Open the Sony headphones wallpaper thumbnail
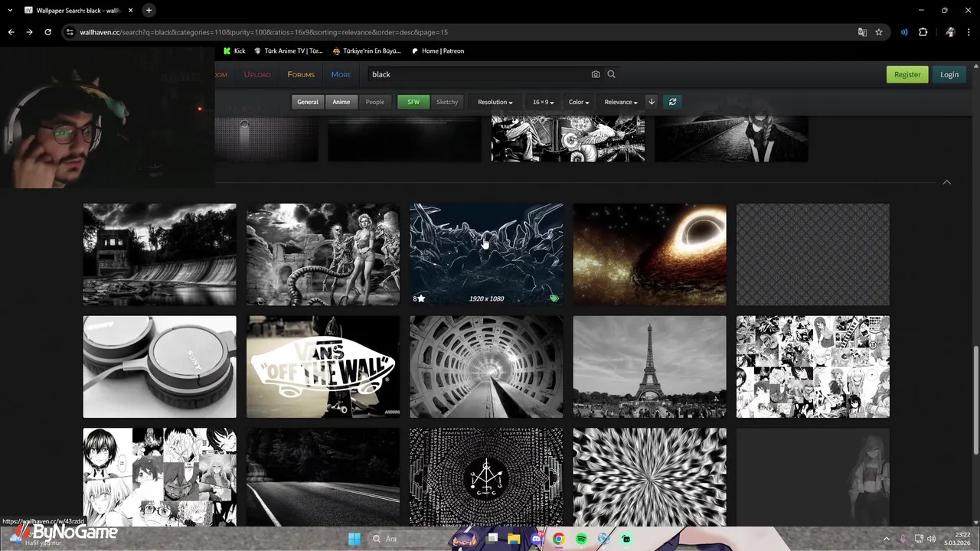 pyautogui.click(x=159, y=367)
